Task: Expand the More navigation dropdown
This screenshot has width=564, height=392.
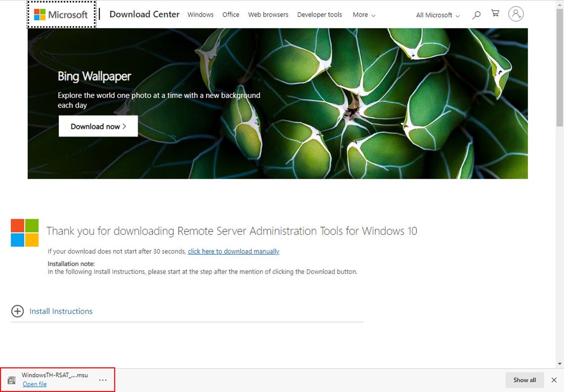Action: point(364,15)
